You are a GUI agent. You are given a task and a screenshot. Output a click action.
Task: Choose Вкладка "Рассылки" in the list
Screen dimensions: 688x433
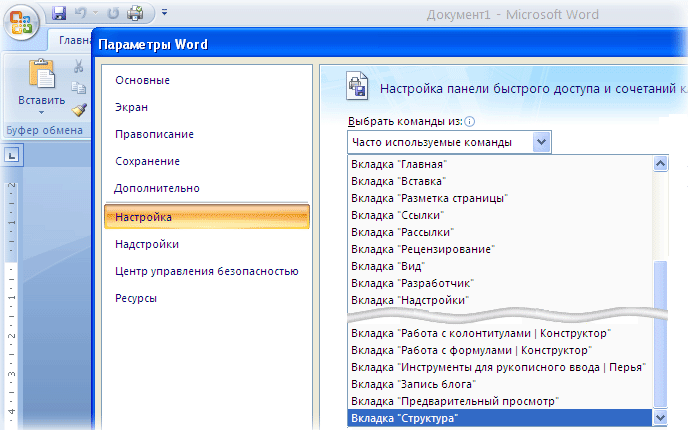[499, 232]
